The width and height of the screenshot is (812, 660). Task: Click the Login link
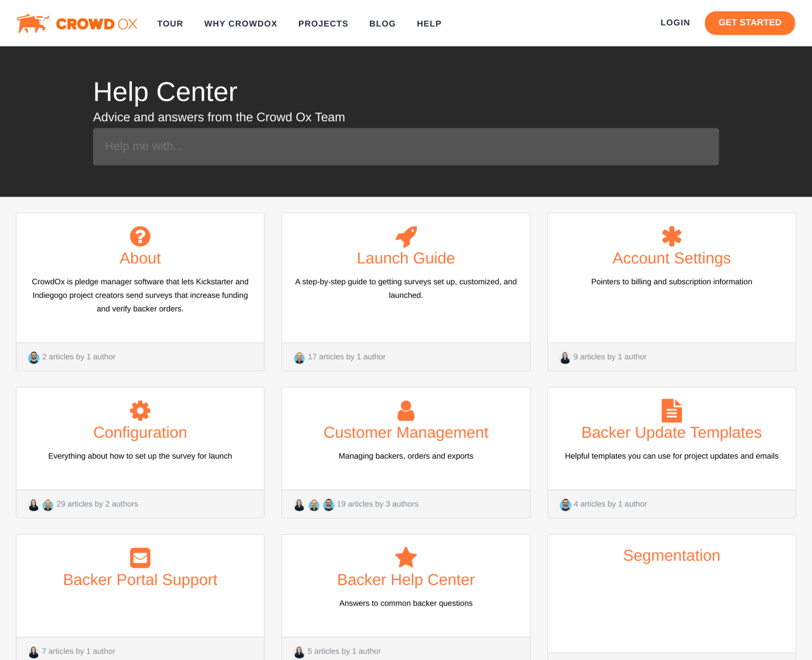click(x=675, y=22)
